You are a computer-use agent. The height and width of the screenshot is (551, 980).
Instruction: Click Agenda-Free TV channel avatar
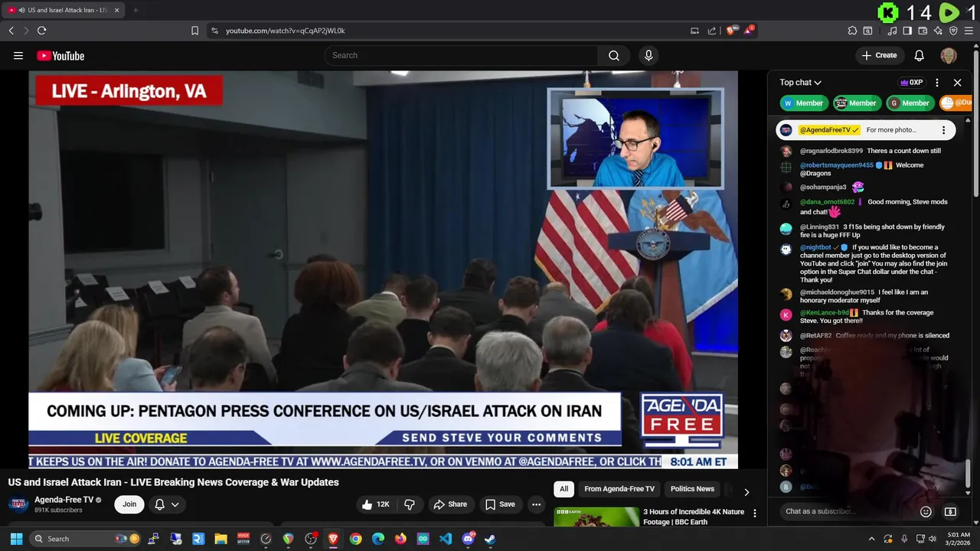19,504
